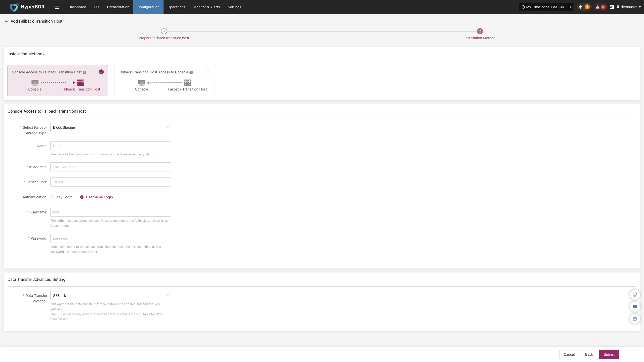This screenshot has height=362, width=644.
Task: Open the Monitor & Alerts menu
Action: point(207,7)
